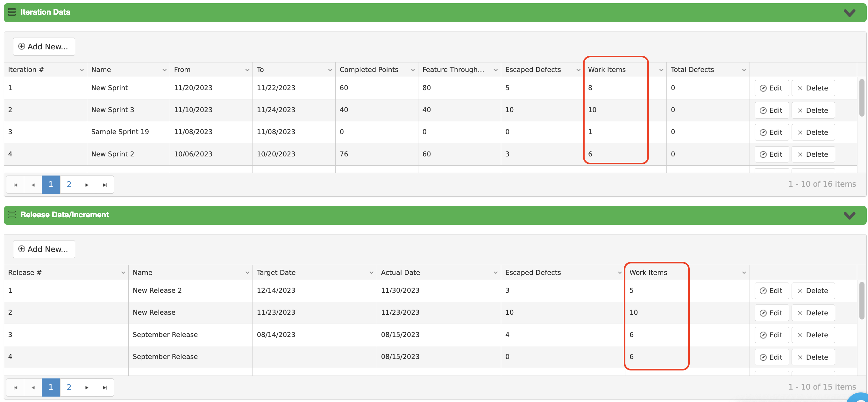Open the To column menu
This screenshot has height=402, width=868.
(330, 70)
